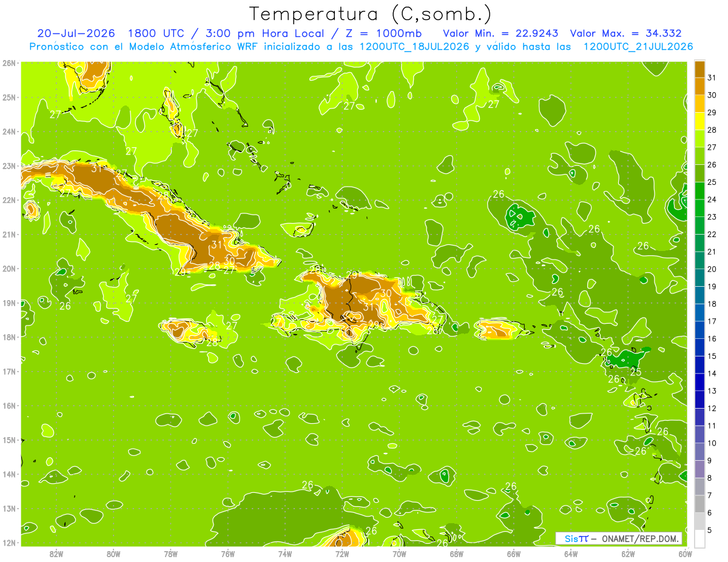Click "Valor Max. = 34.332" text
The width and height of the screenshot is (728, 562).
pos(625,33)
